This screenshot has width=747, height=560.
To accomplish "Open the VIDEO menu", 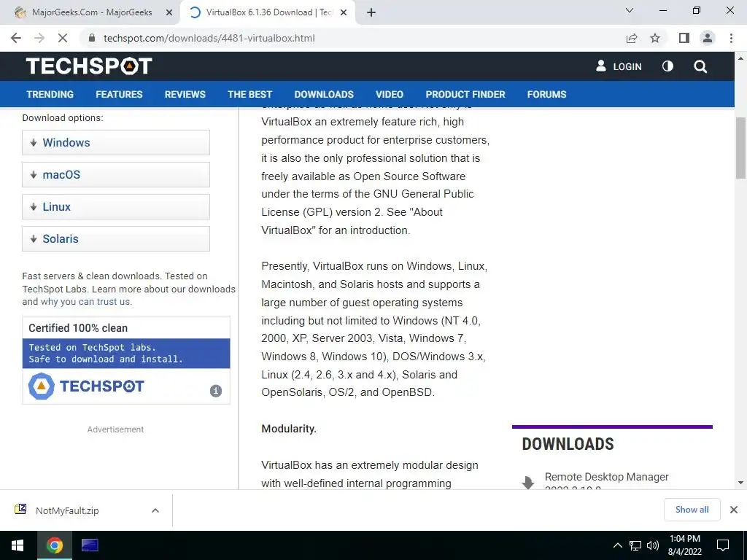I will pyautogui.click(x=390, y=94).
